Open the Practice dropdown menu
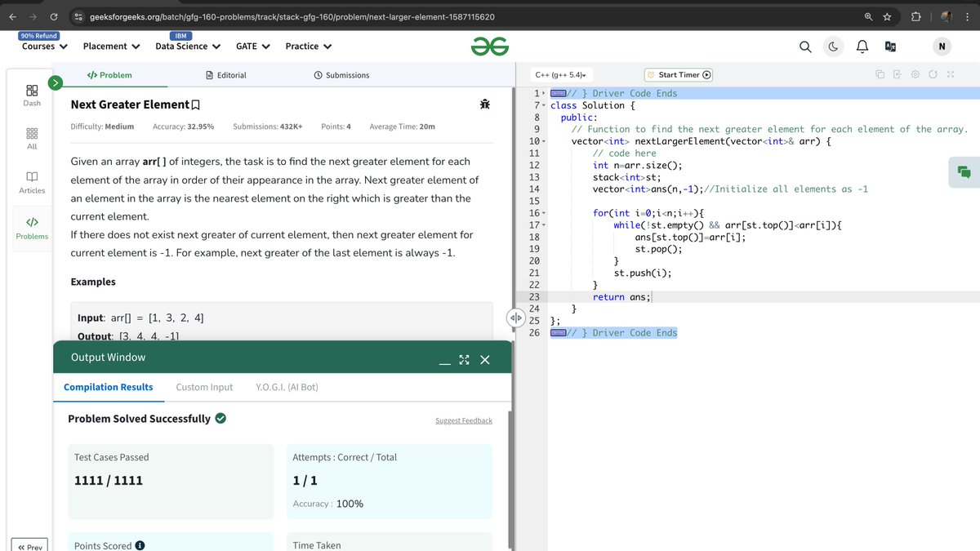Viewport: 980px width, 551px height. click(309, 47)
